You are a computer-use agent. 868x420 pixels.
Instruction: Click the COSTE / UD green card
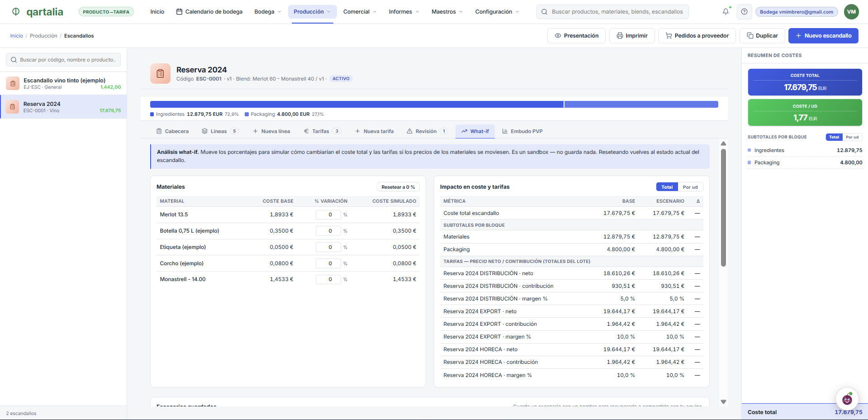click(805, 112)
